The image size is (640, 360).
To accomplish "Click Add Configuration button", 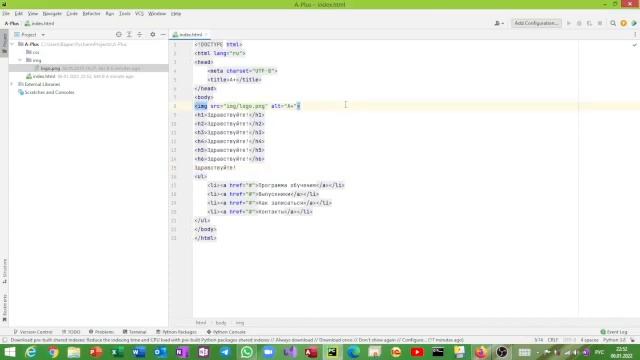I will [536, 23].
